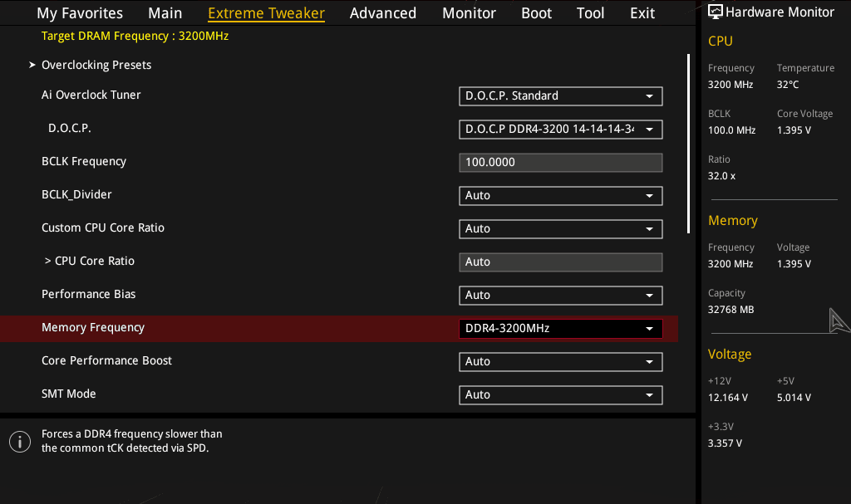
Task: Select the Ai Overclock Tuner label
Action: [x=91, y=95]
